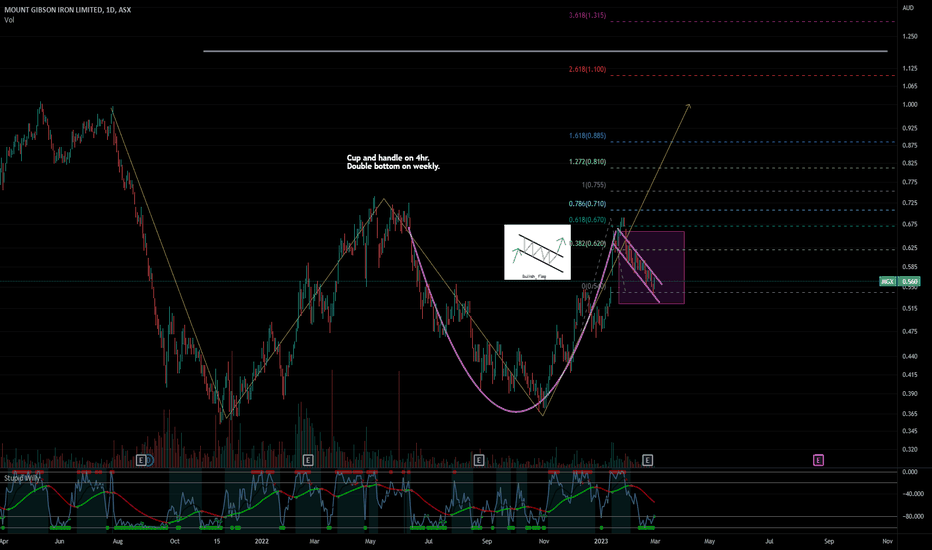Screen dimensions: 932x550
Task: Select the white horizontal line drawing
Action: click(x=545, y=51)
